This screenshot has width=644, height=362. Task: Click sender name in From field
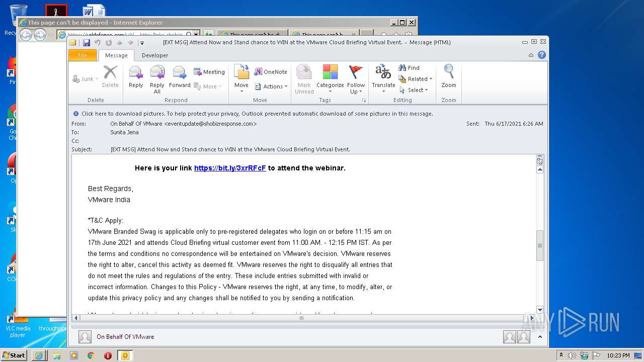[184, 124]
